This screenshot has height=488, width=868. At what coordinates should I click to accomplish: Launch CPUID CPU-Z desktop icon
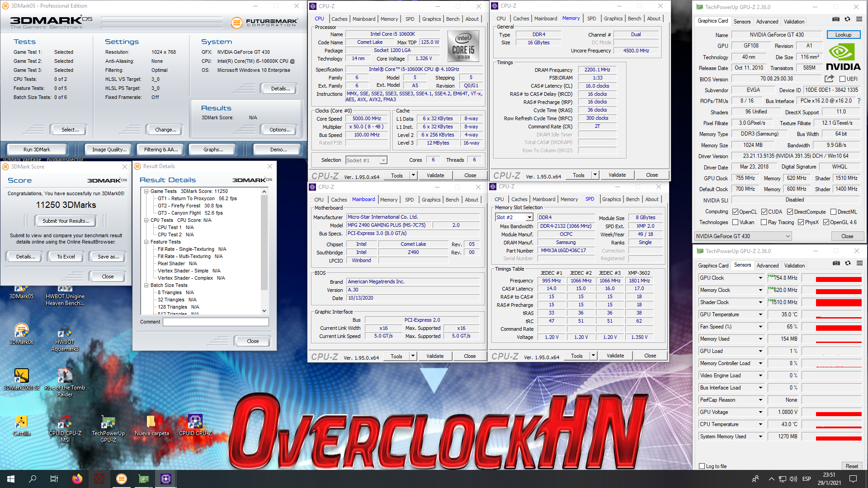(x=195, y=426)
